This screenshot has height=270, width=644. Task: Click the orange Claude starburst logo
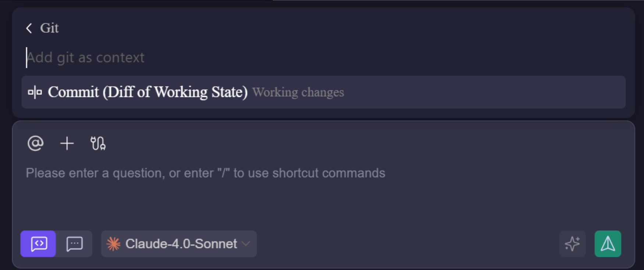click(x=113, y=244)
